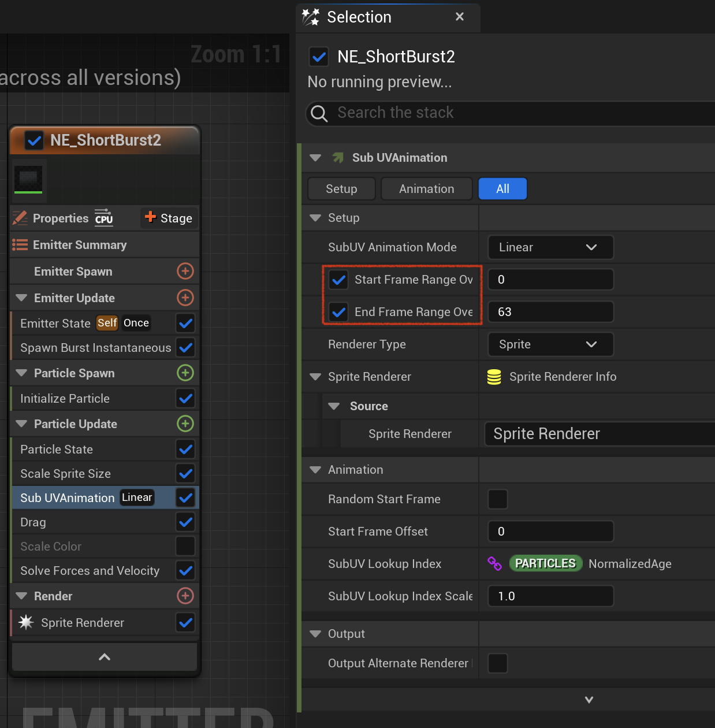Collapse Output category
Viewport: 715px width, 728px height.
(x=315, y=634)
